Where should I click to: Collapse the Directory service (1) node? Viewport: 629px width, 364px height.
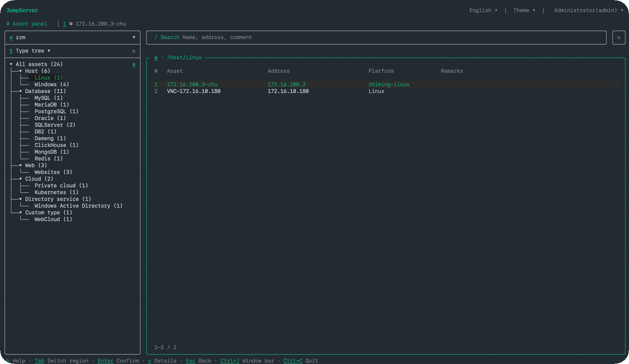click(21, 199)
